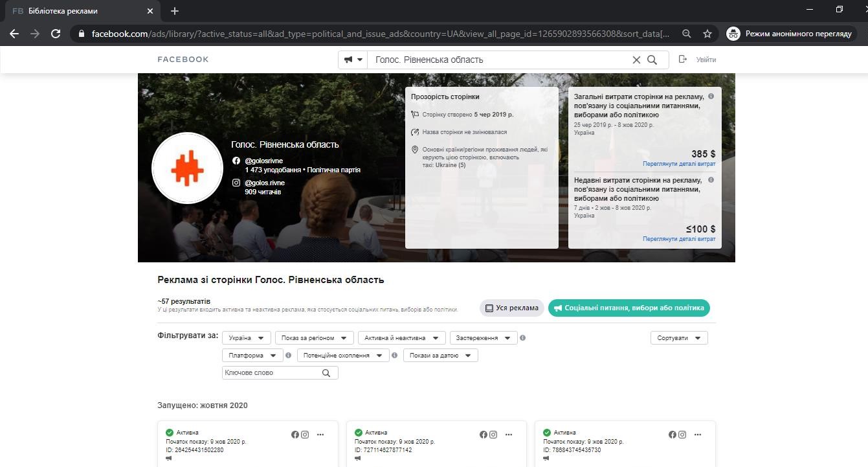Open options menu for ad ID 264254431502280

point(320,435)
